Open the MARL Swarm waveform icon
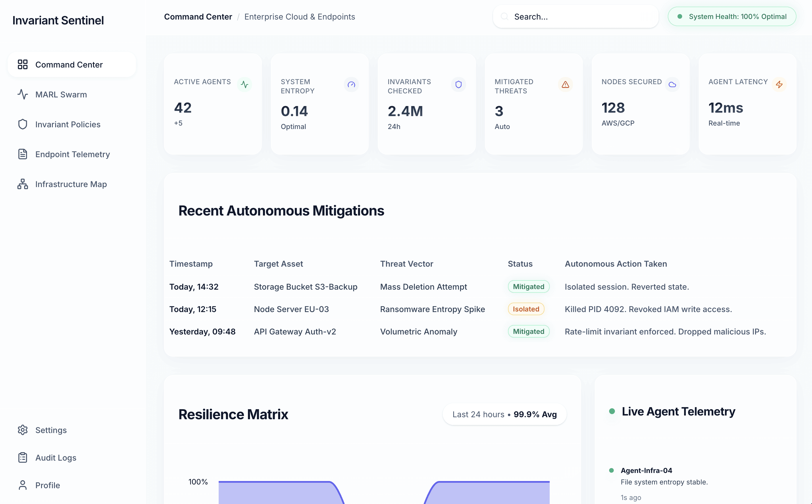The image size is (812, 504). pos(22,94)
